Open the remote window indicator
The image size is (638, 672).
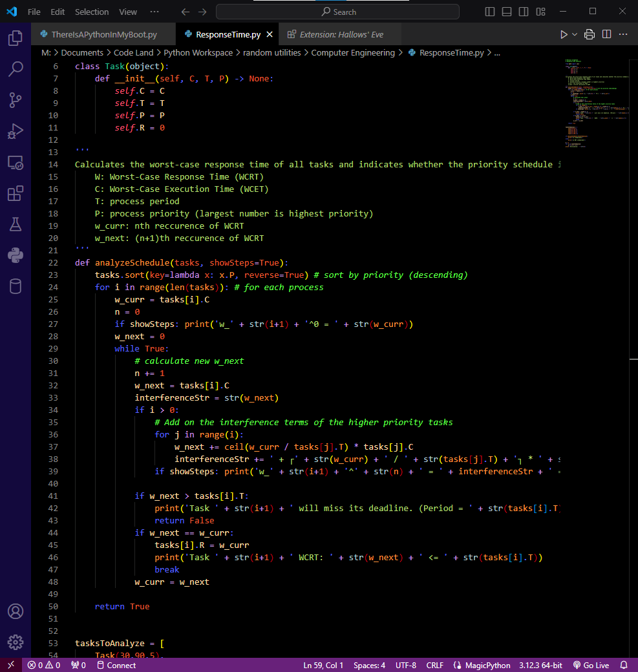tap(11, 665)
